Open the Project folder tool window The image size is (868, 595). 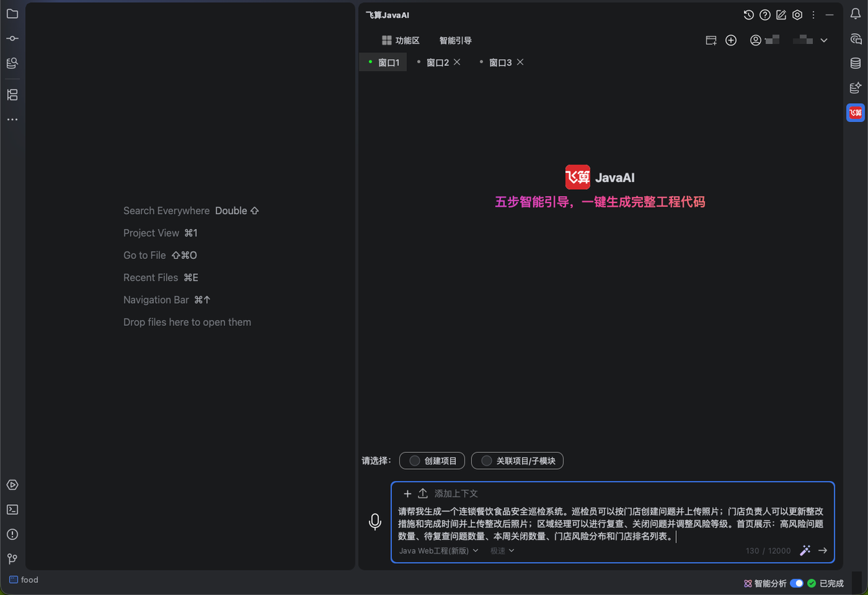pyautogui.click(x=12, y=14)
